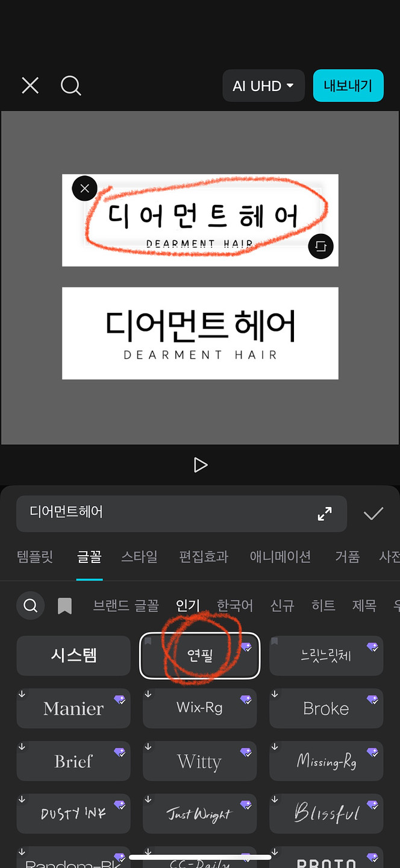This screenshot has height=868, width=400.
Task: Apply the Manier font
Action: 73,708
